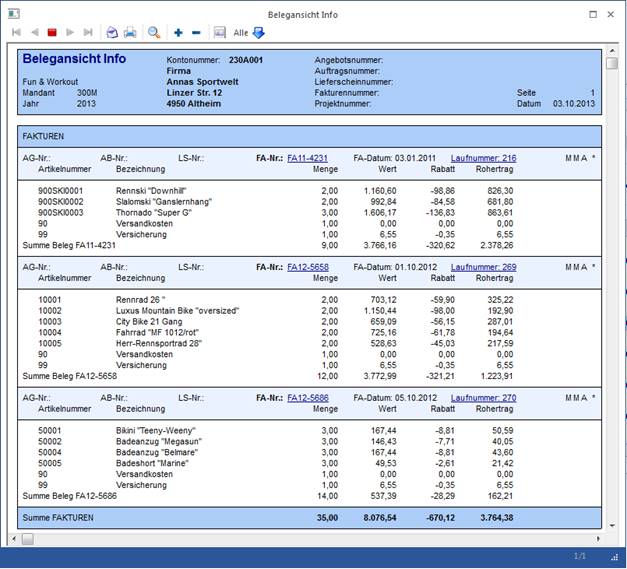The width and height of the screenshot is (627, 569).
Task: Select the Laufnummer: 270 link
Action: 483,398
